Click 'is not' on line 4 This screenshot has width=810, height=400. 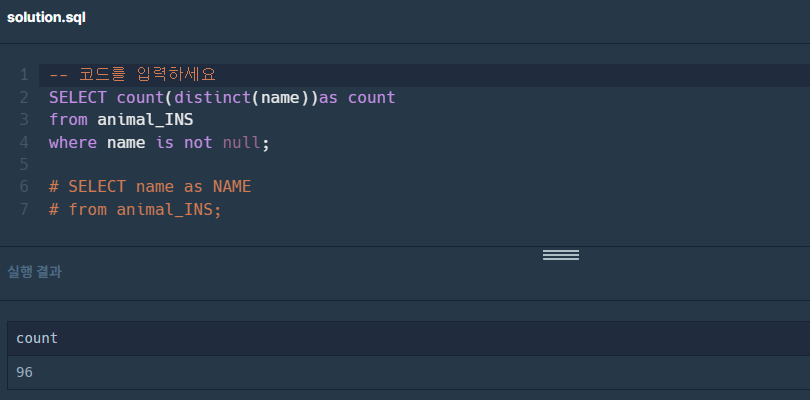pyautogui.click(x=184, y=142)
